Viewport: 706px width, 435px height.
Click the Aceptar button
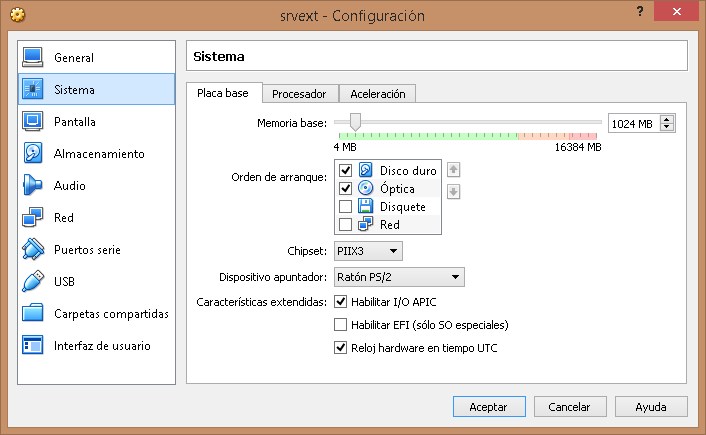point(488,407)
